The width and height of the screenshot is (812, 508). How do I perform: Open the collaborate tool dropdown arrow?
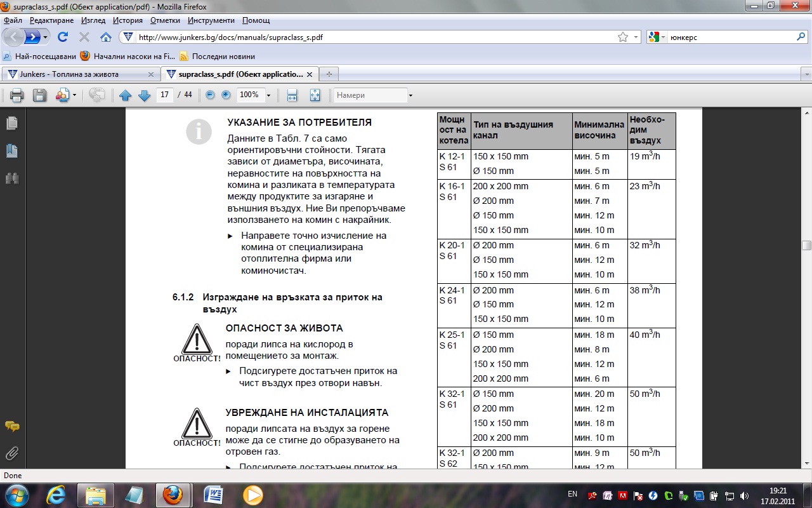coord(75,95)
